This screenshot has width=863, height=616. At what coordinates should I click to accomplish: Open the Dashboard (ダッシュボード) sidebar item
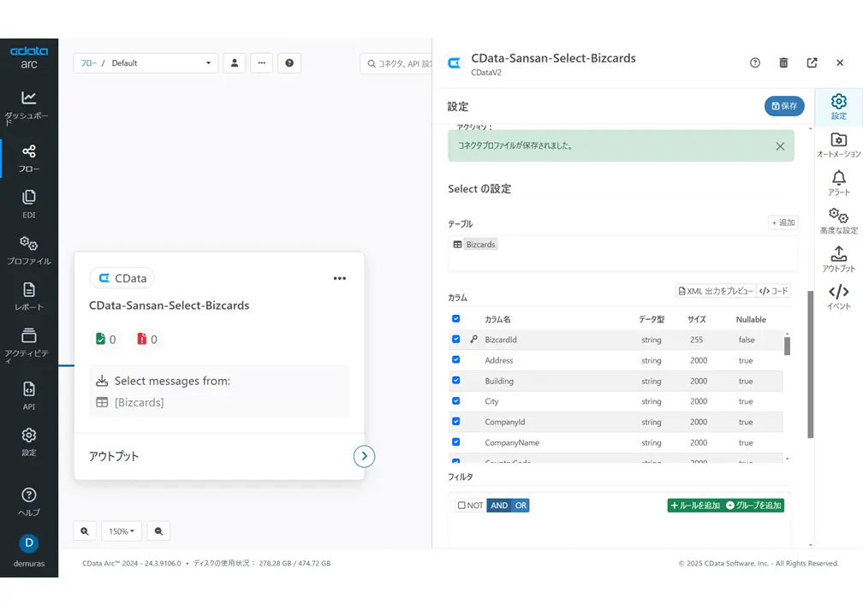(28, 108)
